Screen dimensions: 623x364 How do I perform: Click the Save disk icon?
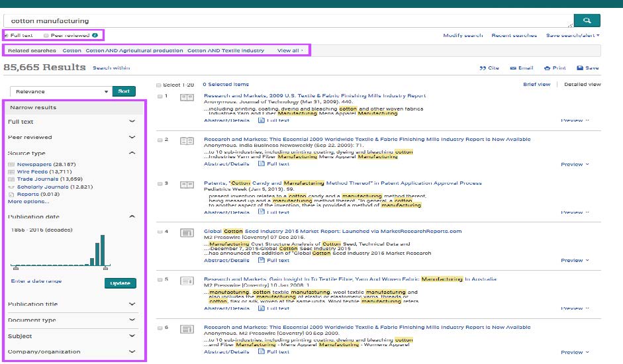580,68
